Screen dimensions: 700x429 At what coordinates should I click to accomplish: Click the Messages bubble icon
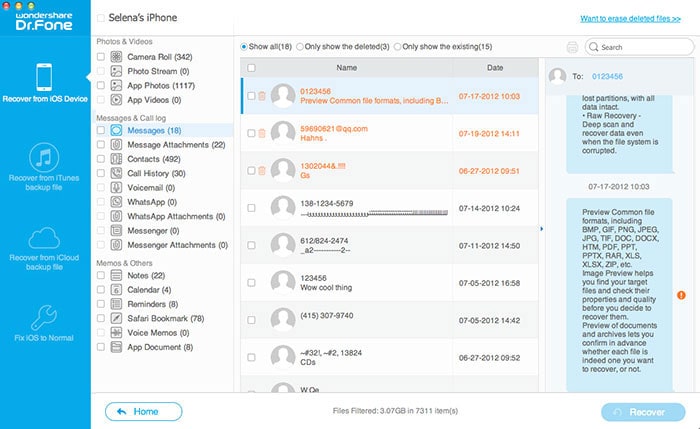click(x=116, y=130)
